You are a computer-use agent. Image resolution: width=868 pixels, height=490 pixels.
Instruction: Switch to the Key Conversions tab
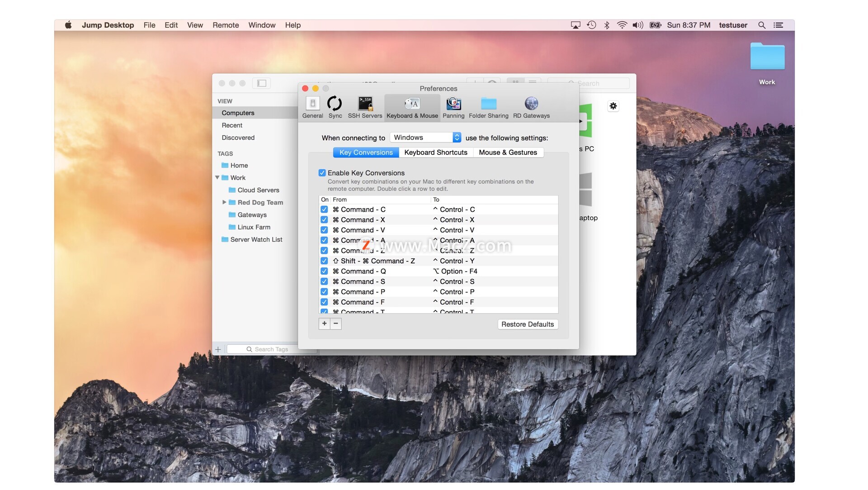(x=366, y=152)
